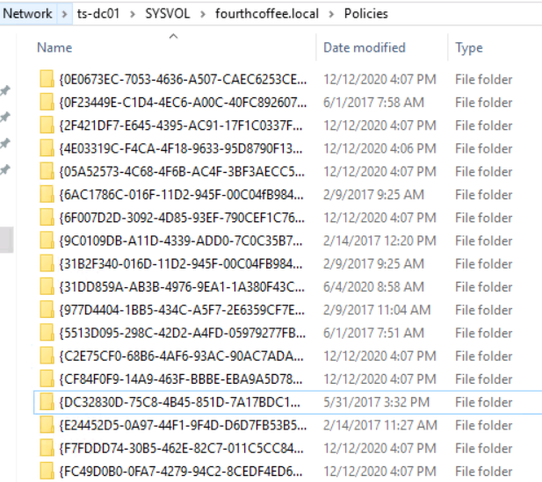Select the folder icon for {FC49D0B0-0FA7
The width and height of the screenshot is (542, 482).
[x=47, y=471]
